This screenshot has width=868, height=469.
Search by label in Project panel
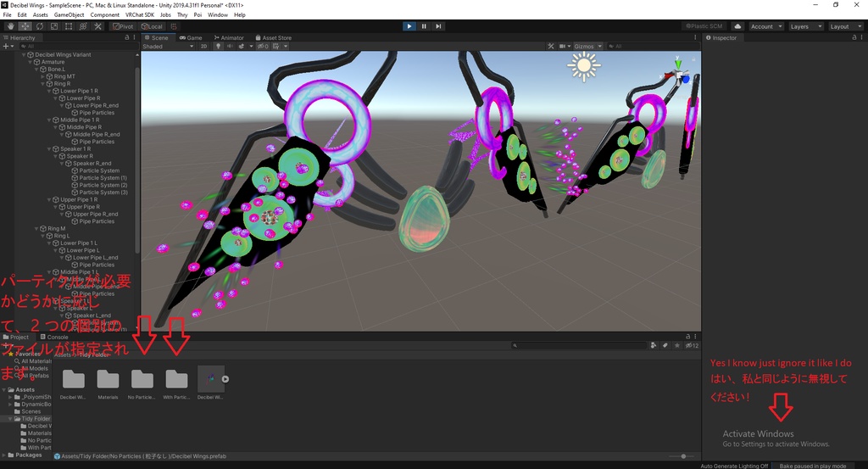tap(665, 345)
